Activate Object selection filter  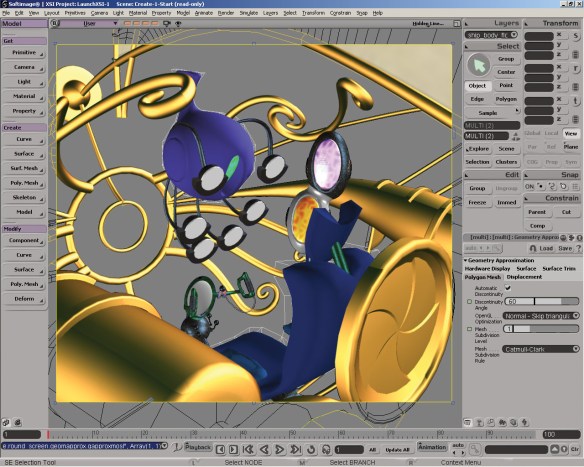[477, 86]
